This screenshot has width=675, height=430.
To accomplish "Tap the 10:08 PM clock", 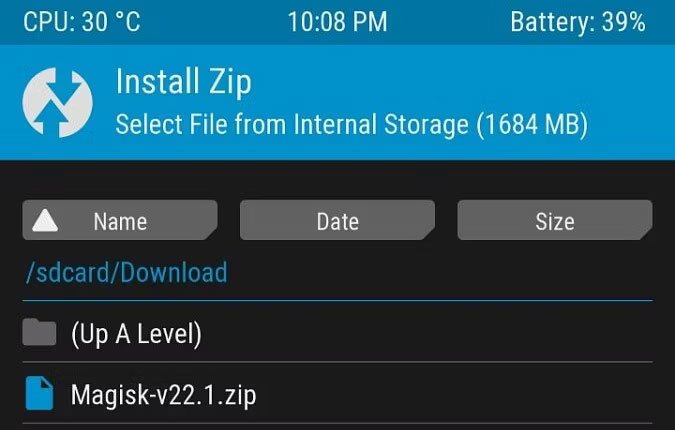I will click(x=337, y=22).
